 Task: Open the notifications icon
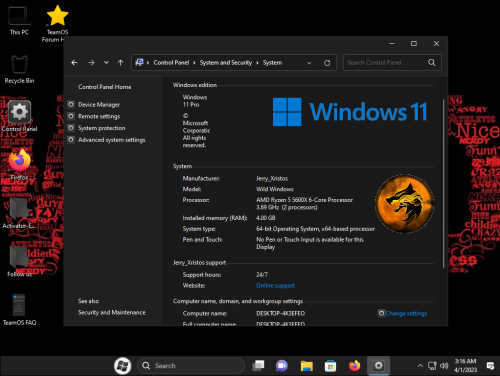pyautogui.click(x=490, y=366)
